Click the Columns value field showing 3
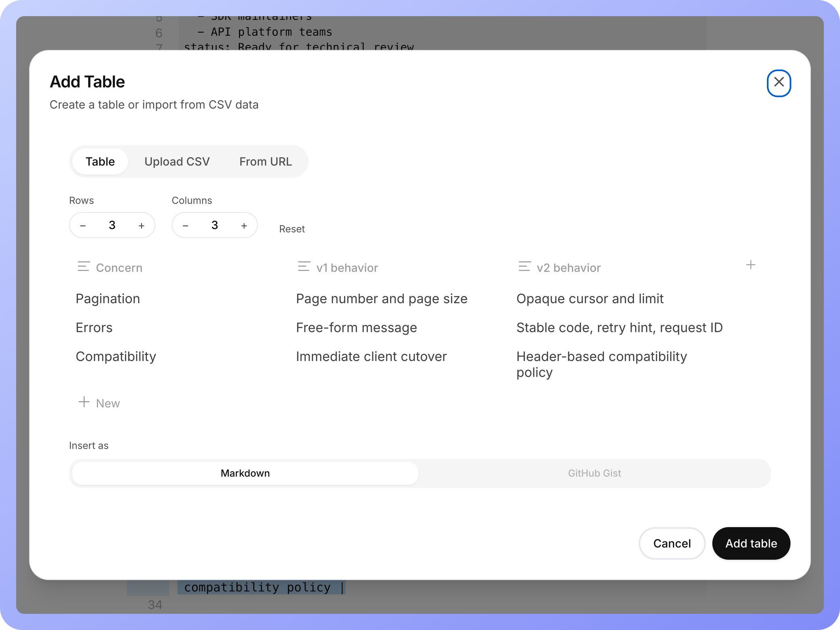The image size is (840, 630). click(x=215, y=225)
